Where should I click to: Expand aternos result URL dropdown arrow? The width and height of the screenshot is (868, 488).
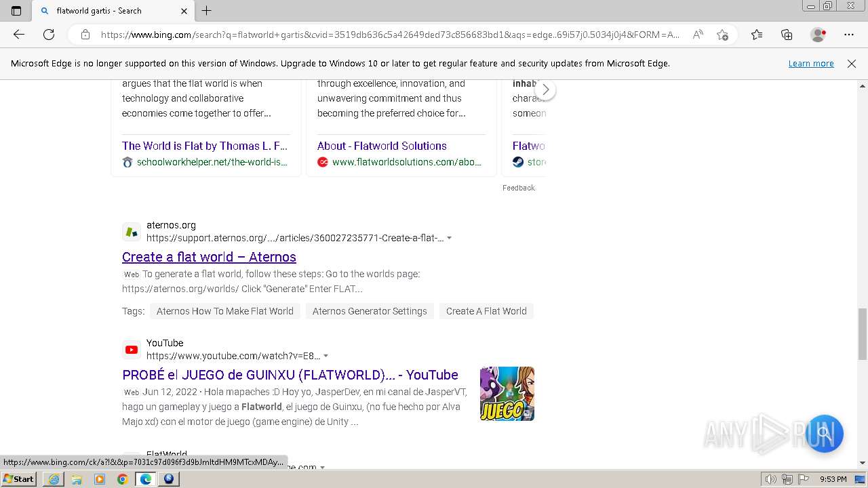[449, 239]
